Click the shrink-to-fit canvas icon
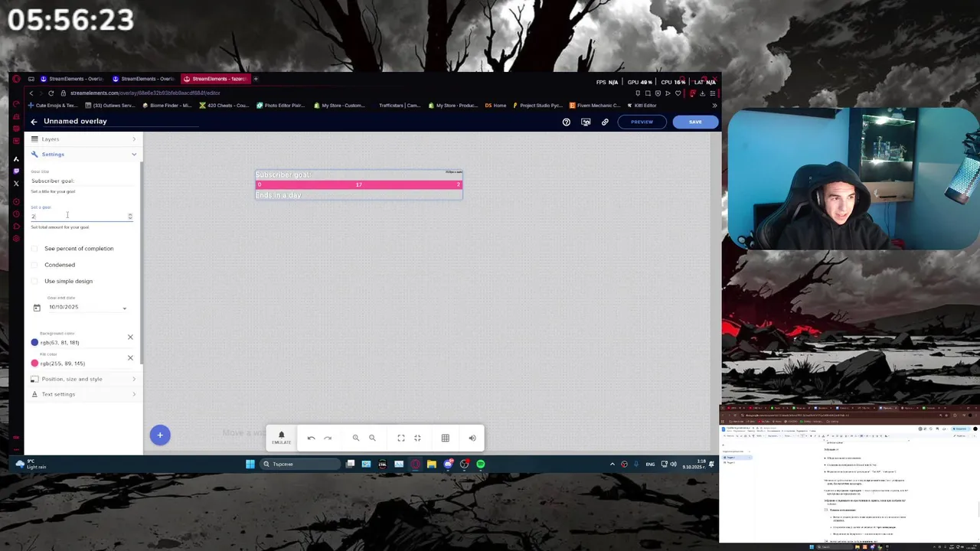 point(417,438)
